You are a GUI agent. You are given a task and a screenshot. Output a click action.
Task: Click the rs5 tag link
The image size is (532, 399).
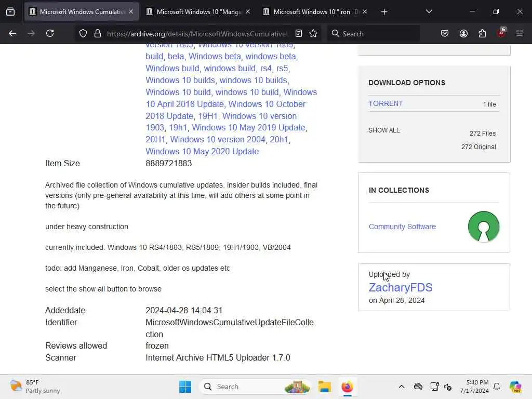(282, 68)
